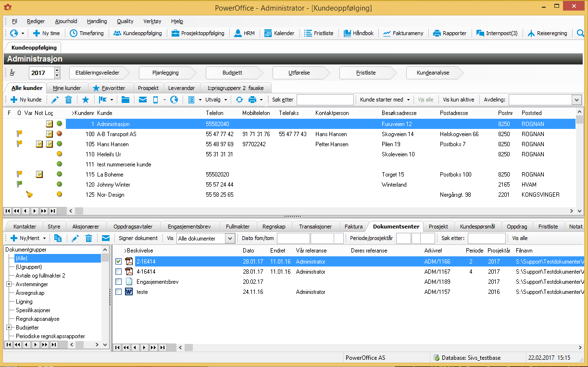588x367 pixels.
Task: Switch to the Prosjekt tab in the lower panel
Action: (x=438, y=227)
